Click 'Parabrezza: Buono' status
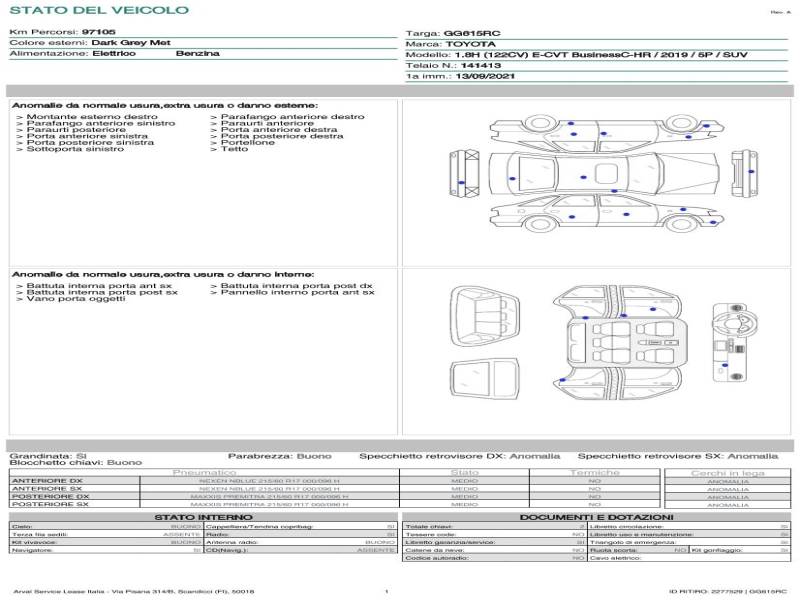This screenshot has width=800, height=600. click(x=280, y=456)
